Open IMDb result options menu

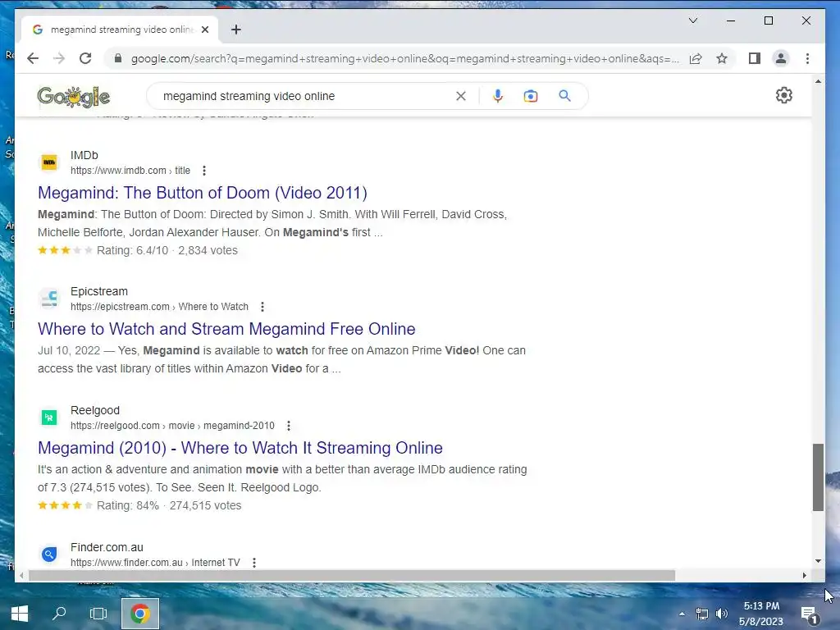204,171
